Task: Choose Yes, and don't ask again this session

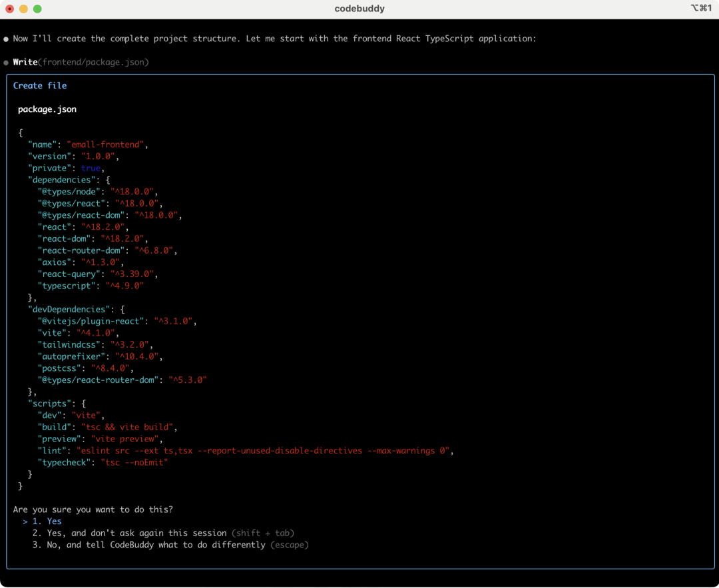Action: 163,533
